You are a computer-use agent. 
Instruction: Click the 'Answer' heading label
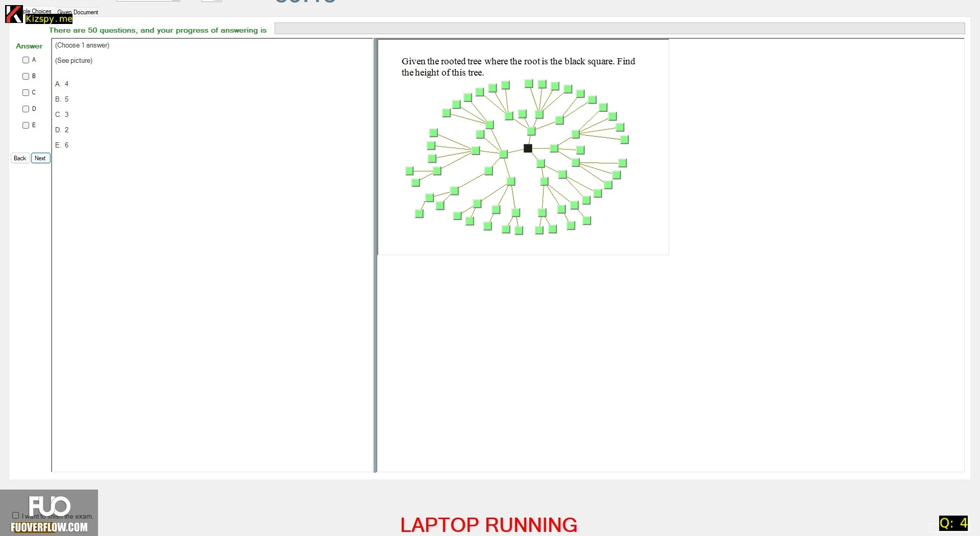pyautogui.click(x=29, y=46)
